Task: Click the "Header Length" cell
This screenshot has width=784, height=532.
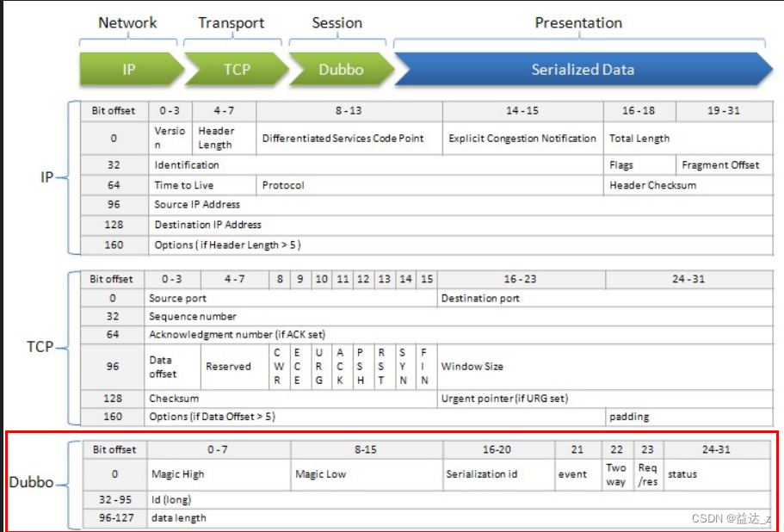Action: point(224,138)
